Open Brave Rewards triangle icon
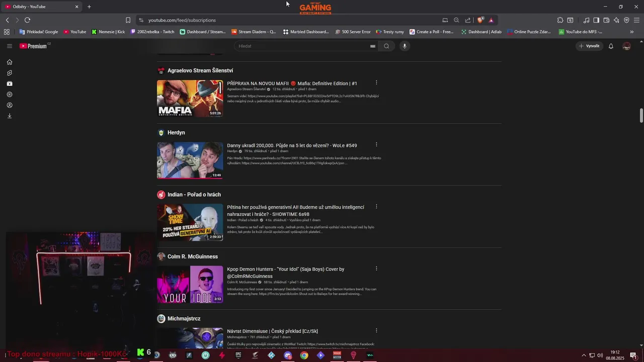Viewport: 644px width, 362px height. coord(491,20)
